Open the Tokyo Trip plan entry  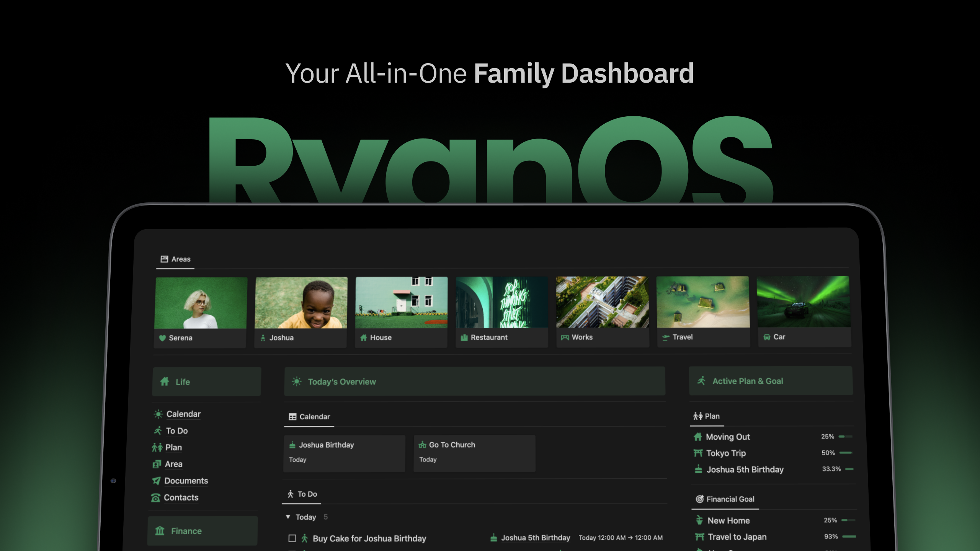point(726,453)
